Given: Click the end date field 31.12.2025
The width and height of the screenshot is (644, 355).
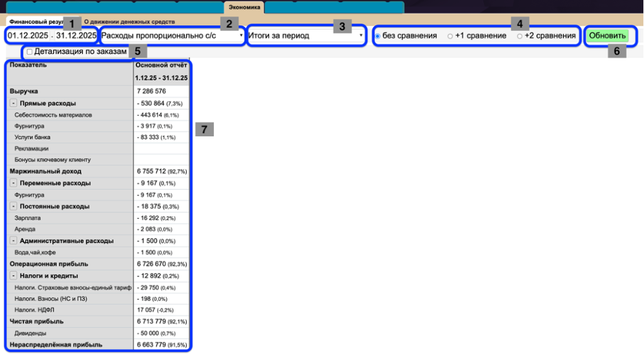Looking at the screenshot, I should pos(76,36).
